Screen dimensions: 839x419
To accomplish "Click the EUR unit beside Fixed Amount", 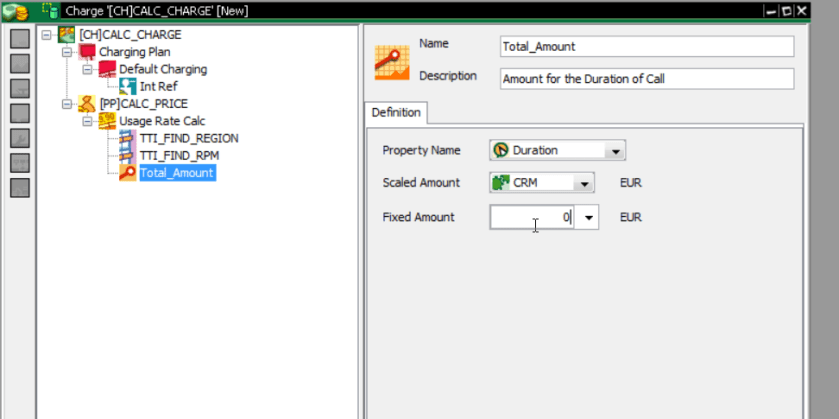I will coord(630,217).
